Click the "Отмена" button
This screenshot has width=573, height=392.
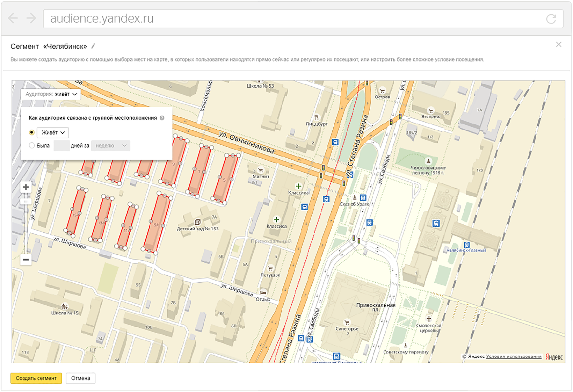(81, 378)
